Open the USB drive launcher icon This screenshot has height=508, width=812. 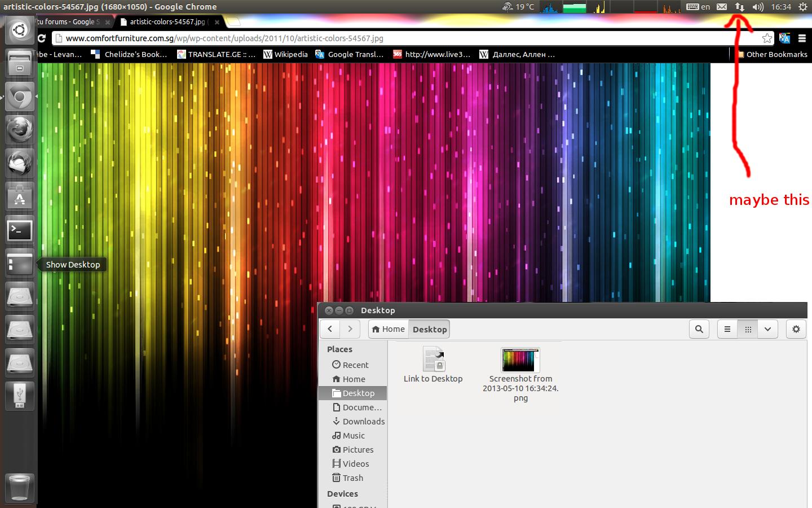[x=19, y=397]
